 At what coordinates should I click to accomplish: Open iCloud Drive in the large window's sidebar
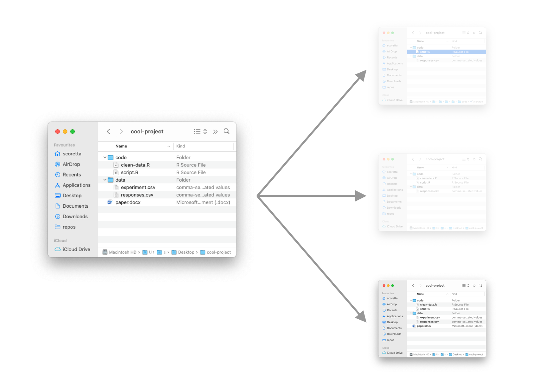(x=76, y=249)
